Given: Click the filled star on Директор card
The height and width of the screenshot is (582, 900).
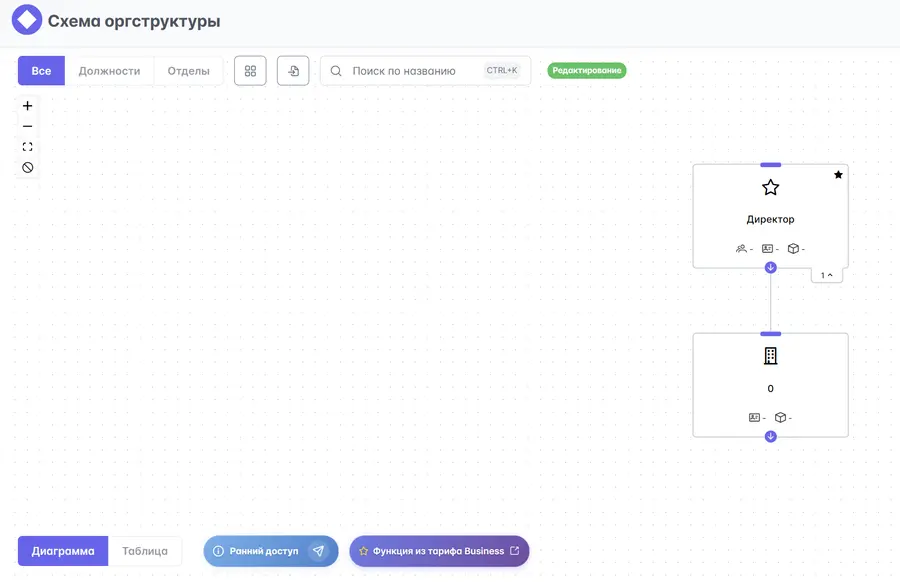Looking at the screenshot, I should (x=838, y=174).
